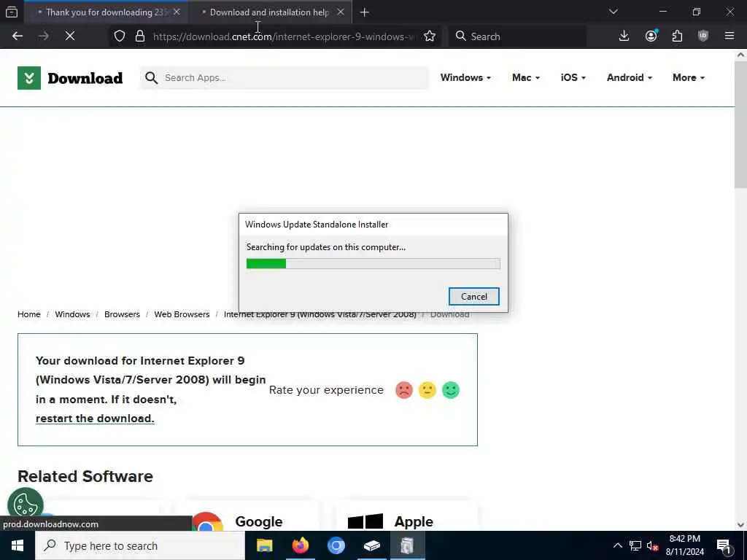Screen dimensions: 747x560
Task: Rate experience with red sad face
Action: coord(403,390)
